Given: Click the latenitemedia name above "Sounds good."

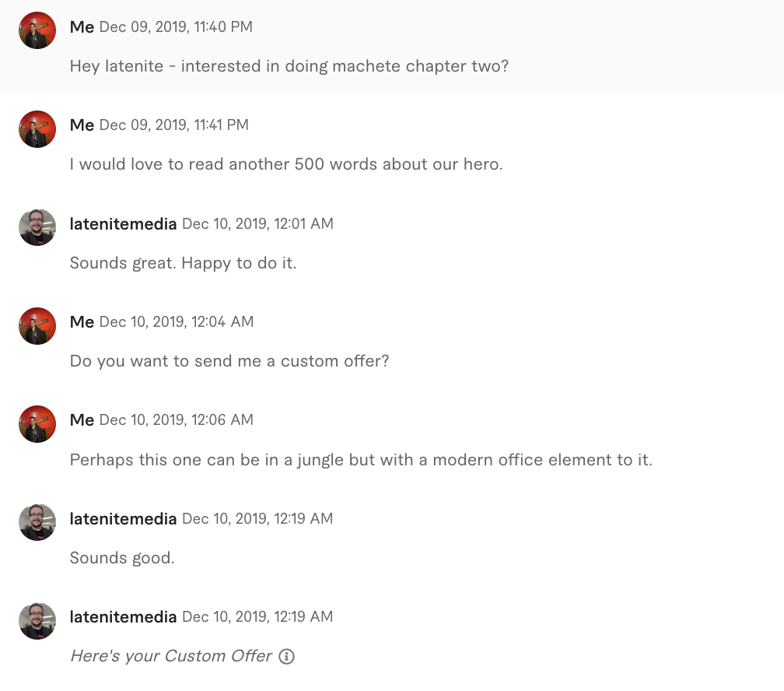Looking at the screenshot, I should [123, 519].
